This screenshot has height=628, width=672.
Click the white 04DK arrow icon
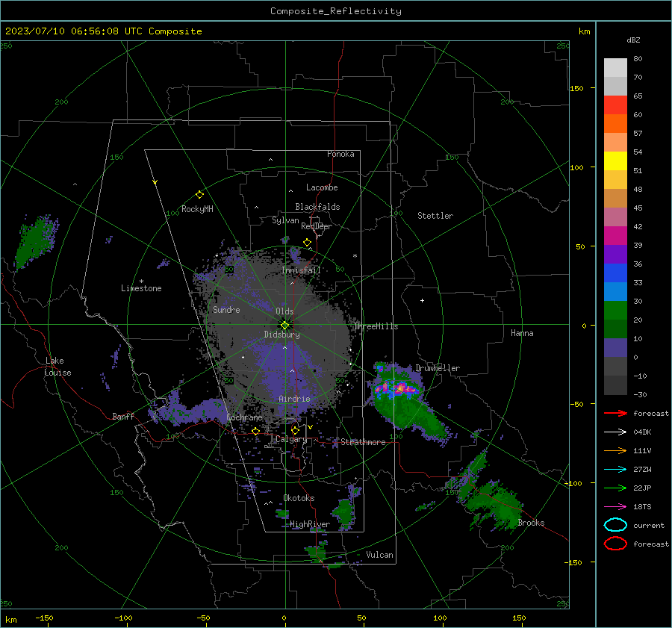[615, 432]
